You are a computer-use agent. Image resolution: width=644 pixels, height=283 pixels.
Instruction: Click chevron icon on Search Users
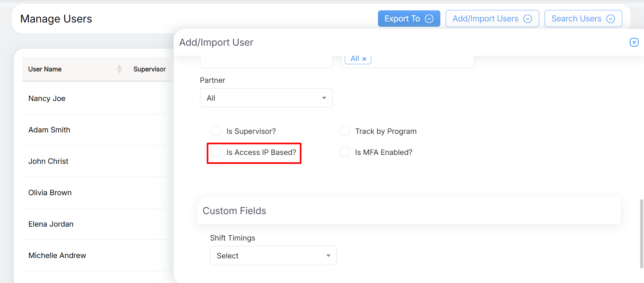610,19
